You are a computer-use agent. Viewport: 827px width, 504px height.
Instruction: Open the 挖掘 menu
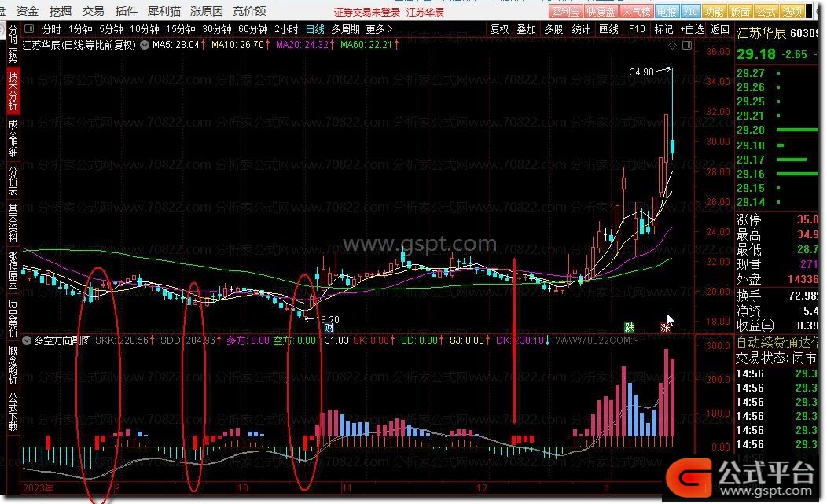60,10
